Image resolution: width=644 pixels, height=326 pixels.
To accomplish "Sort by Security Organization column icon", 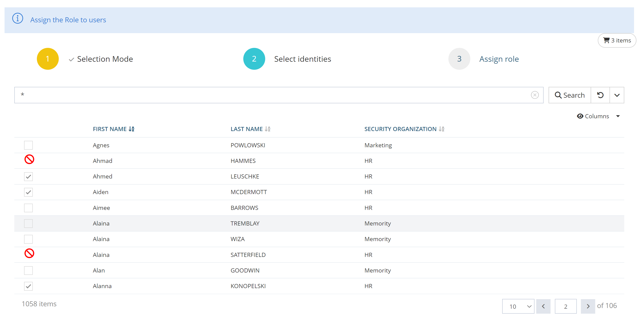I will (442, 129).
